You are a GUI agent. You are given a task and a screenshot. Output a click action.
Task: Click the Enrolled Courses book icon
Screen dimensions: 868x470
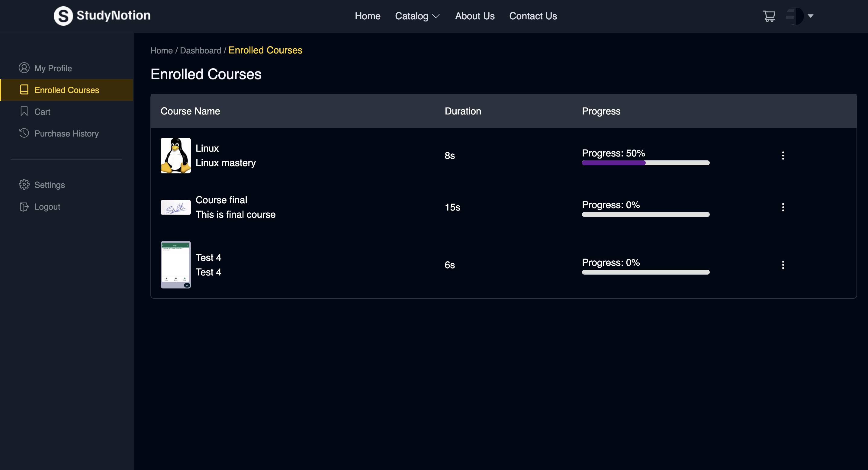click(x=24, y=90)
